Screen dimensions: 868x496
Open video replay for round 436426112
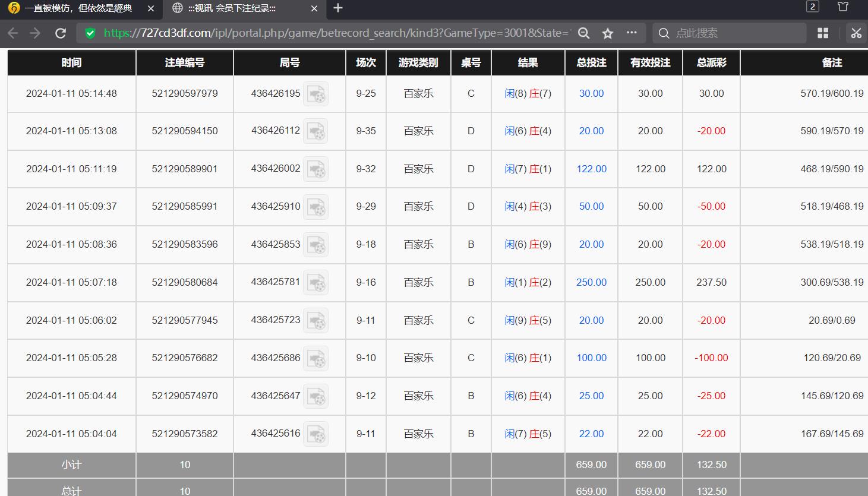(x=315, y=131)
